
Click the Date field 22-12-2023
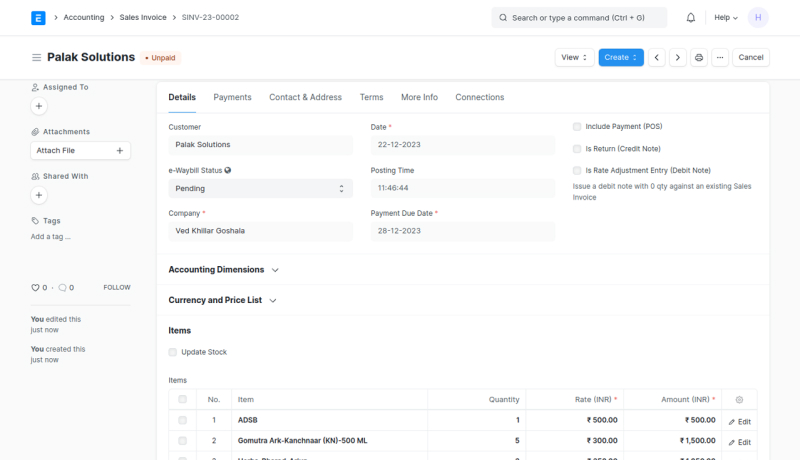click(x=462, y=145)
